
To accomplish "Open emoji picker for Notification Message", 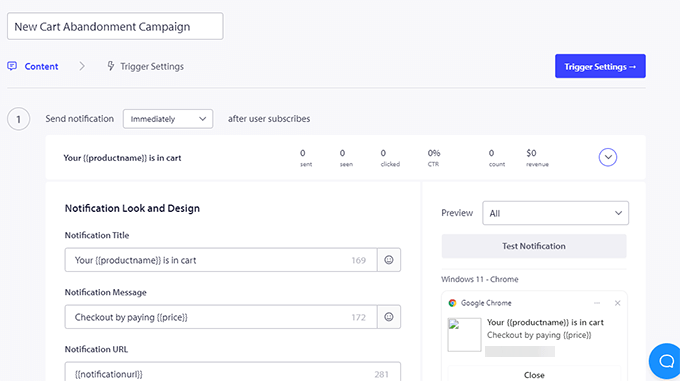I will point(389,317).
